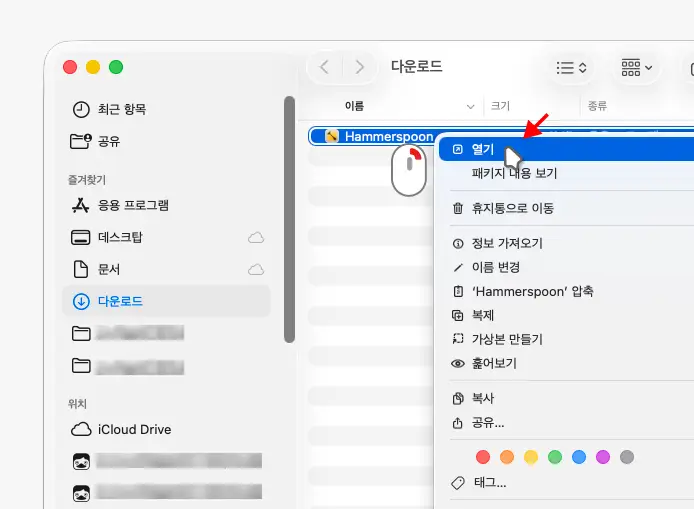Go back with the left chevron button
694x509 pixels.
point(324,67)
